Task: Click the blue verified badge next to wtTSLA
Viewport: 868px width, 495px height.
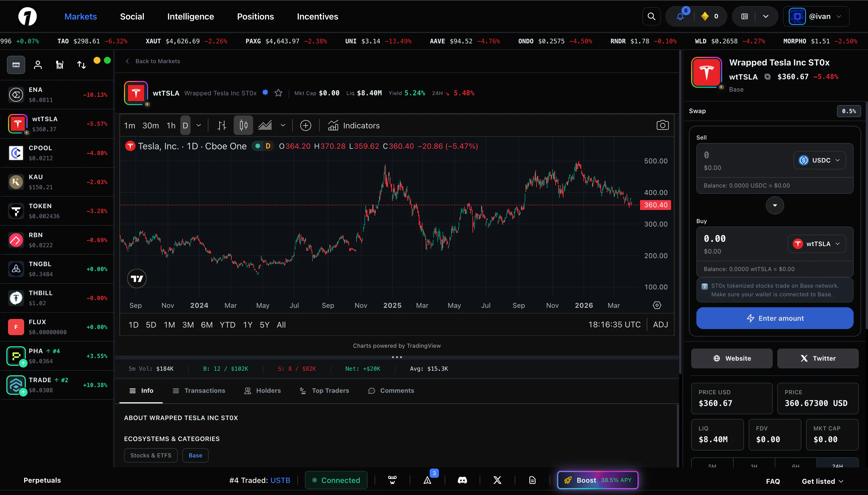Action: [266, 92]
